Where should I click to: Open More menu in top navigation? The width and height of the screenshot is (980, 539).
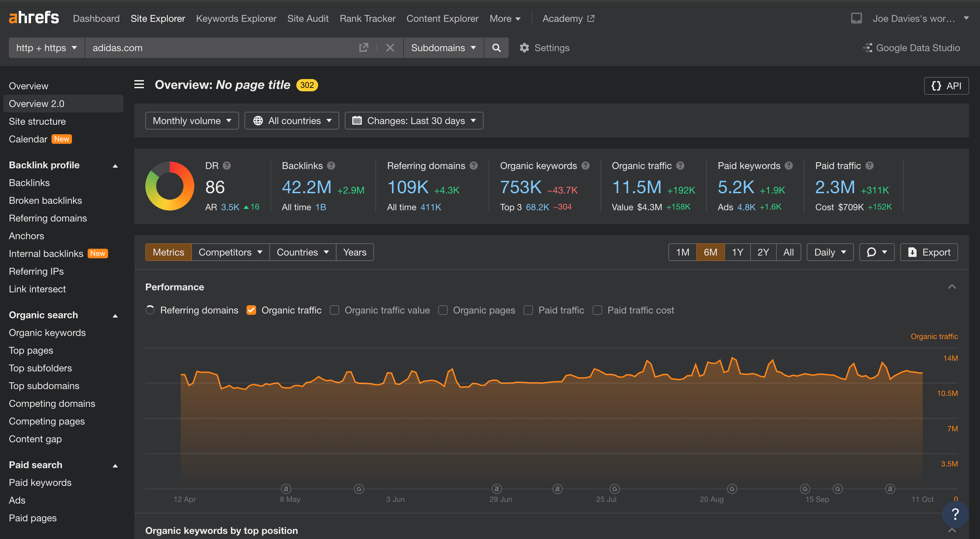(505, 18)
